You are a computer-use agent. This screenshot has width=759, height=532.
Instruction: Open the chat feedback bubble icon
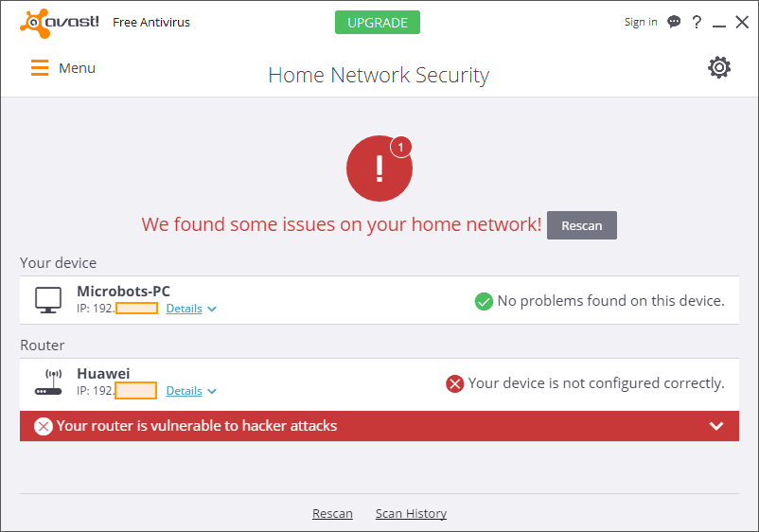(x=674, y=22)
